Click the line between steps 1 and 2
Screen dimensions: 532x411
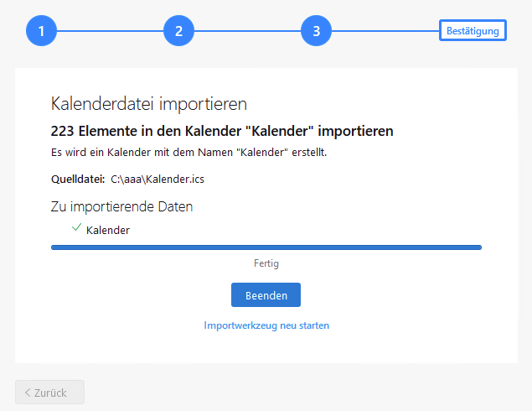110,32
